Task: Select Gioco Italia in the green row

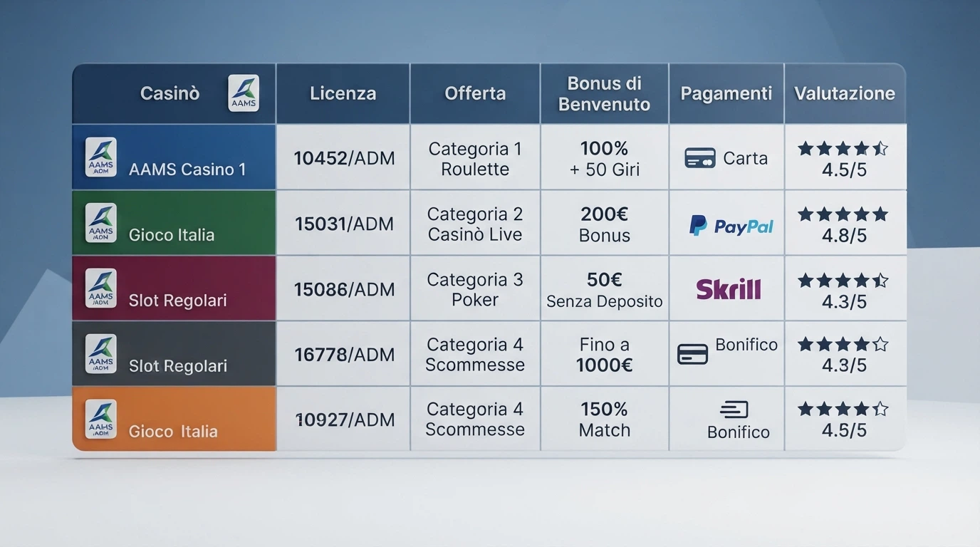Action: 172,235
